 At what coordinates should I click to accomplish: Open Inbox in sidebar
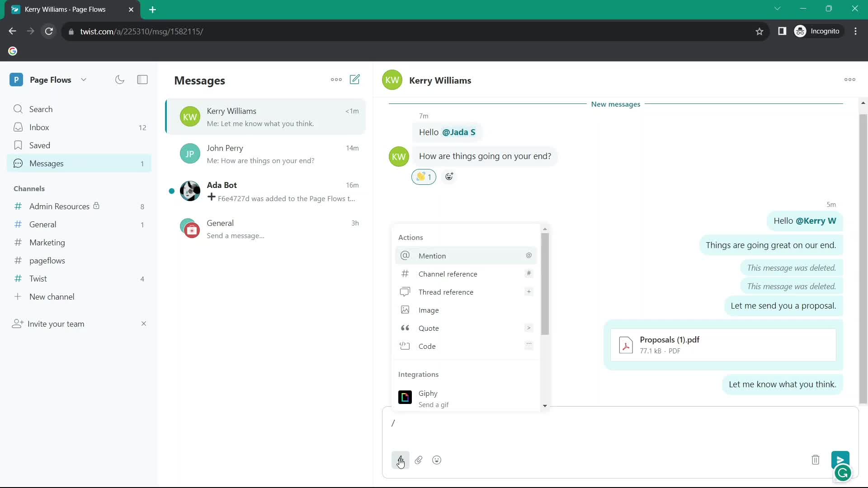point(79,127)
